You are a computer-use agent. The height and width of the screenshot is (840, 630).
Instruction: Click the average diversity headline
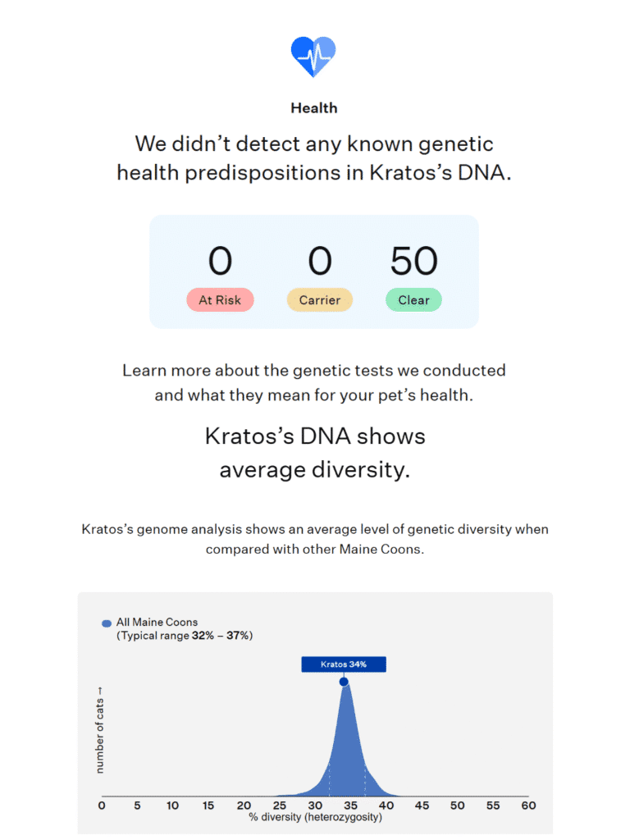click(x=315, y=453)
